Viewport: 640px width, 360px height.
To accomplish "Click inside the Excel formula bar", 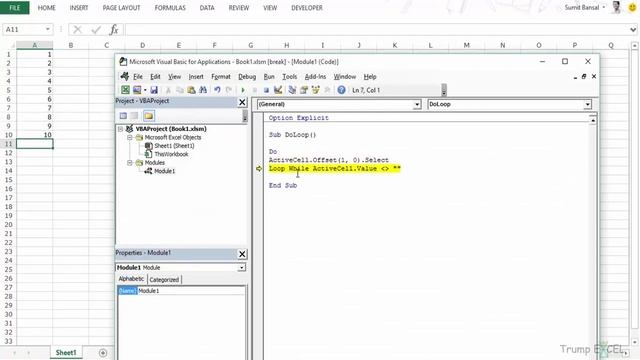I will click(x=376, y=29).
